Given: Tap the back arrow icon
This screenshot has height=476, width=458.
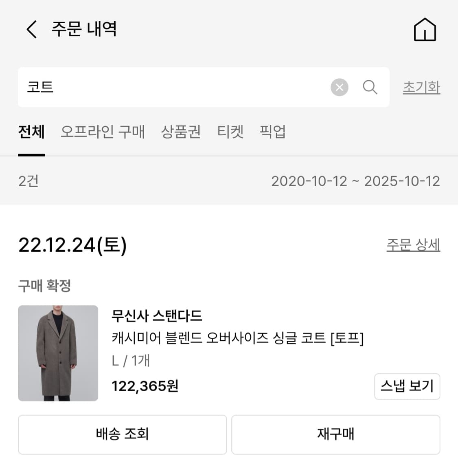Looking at the screenshot, I should pyautogui.click(x=32, y=29).
